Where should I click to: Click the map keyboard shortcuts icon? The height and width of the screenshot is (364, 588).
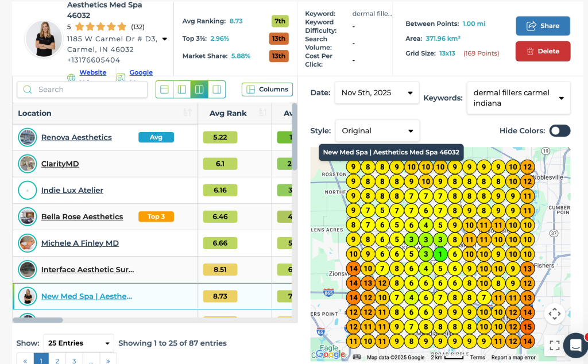(357, 357)
